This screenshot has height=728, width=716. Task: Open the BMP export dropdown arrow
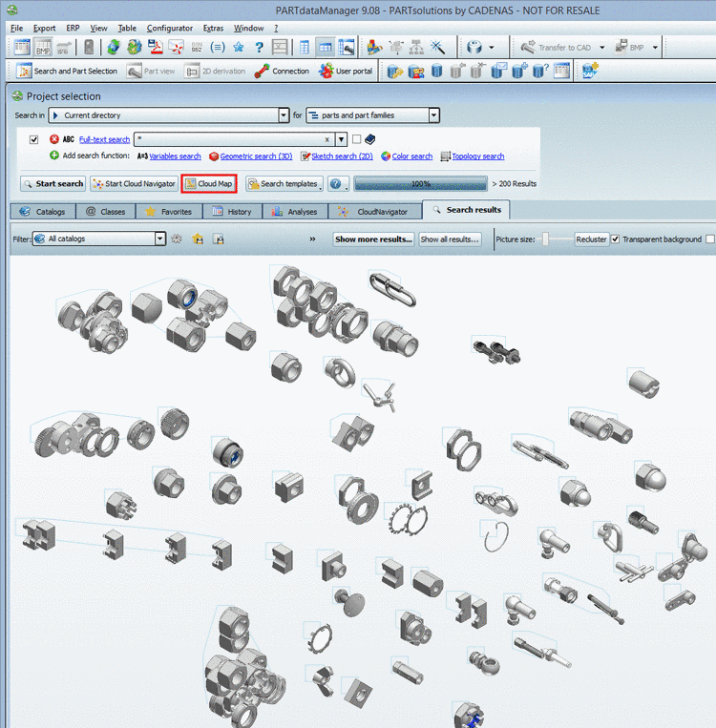pos(655,48)
